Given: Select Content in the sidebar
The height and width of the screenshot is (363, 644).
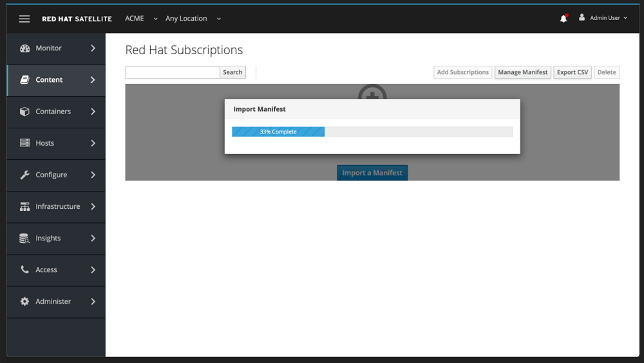Looking at the screenshot, I should tap(50, 80).
